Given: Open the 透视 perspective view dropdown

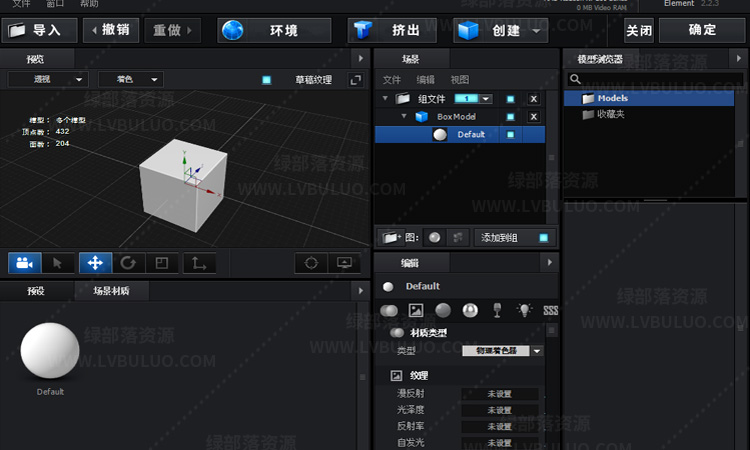Looking at the screenshot, I should pyautogui.click(x=48, y=78).
